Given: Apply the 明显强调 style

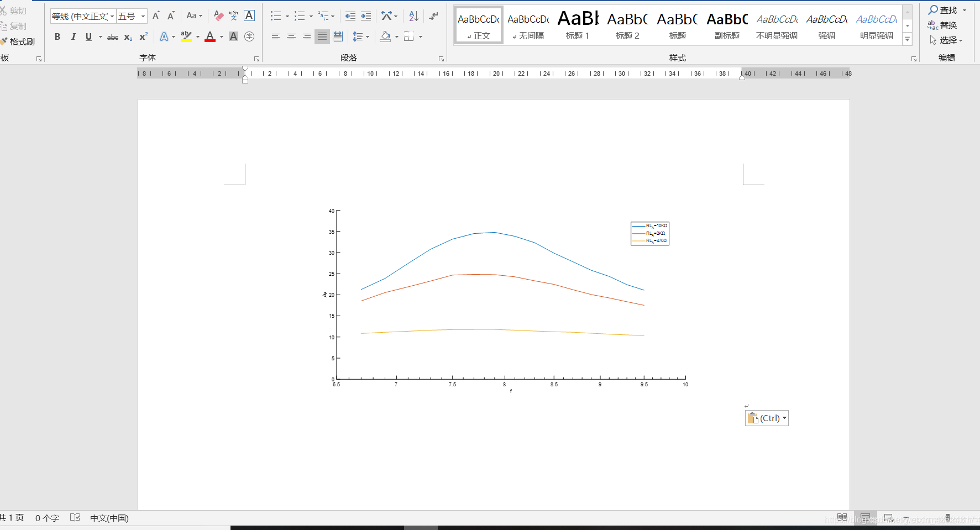Looking at the screenshot, I should 877,25.
